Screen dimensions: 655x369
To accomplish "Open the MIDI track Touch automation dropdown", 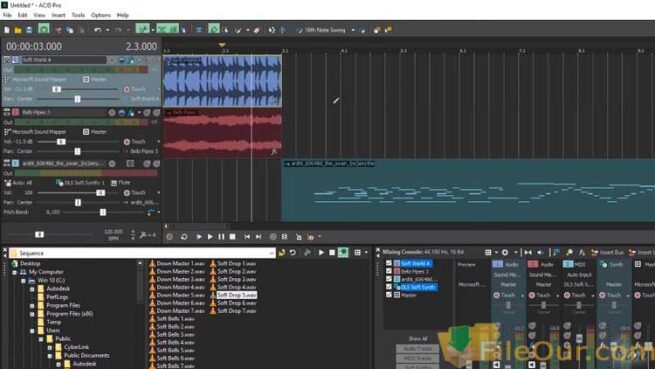I will pos(158,193).
